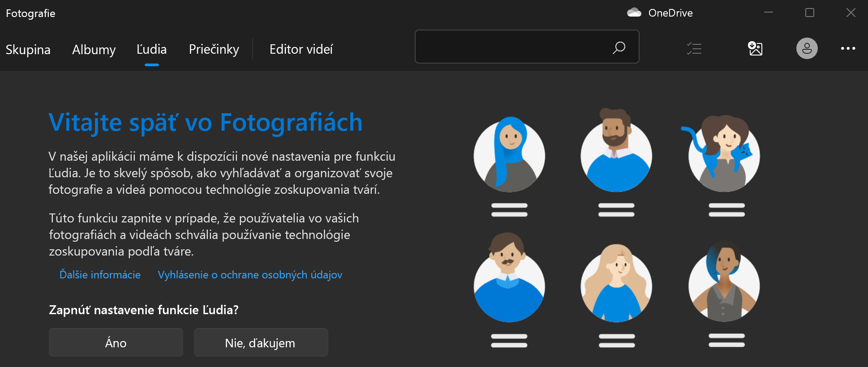
Task: Open Editor videí
Action: [x=301, y=49]
